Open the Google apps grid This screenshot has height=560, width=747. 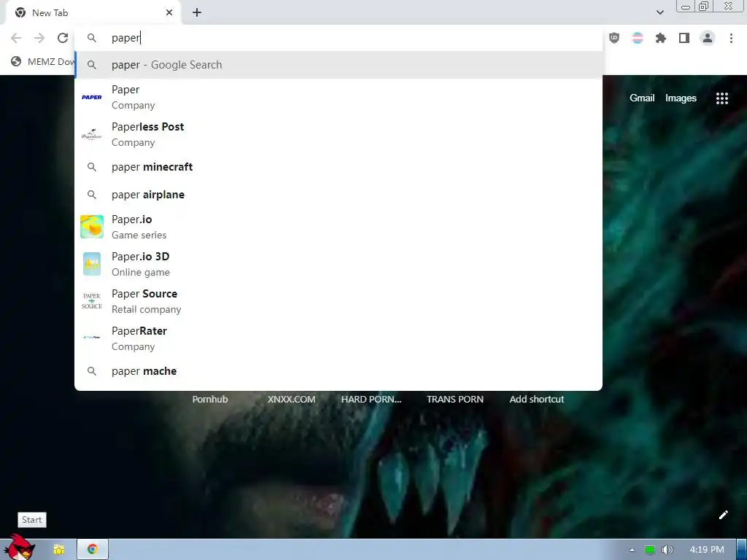(722, 98)
